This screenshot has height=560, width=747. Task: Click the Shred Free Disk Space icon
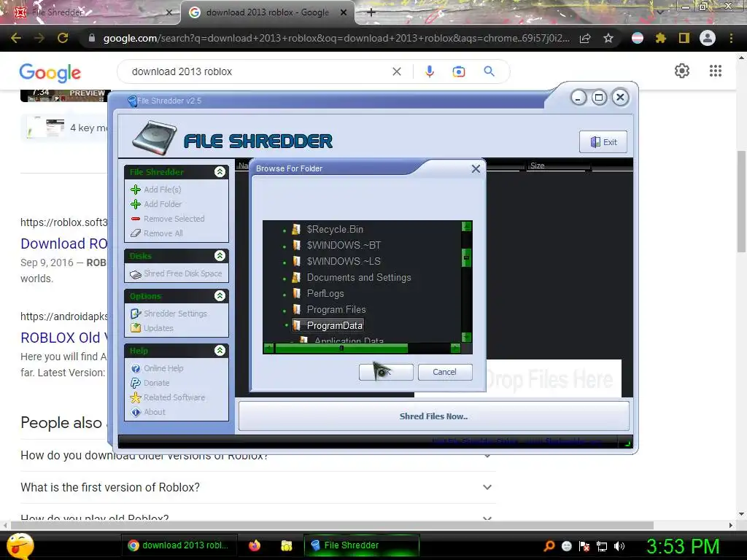coord(136,274)
